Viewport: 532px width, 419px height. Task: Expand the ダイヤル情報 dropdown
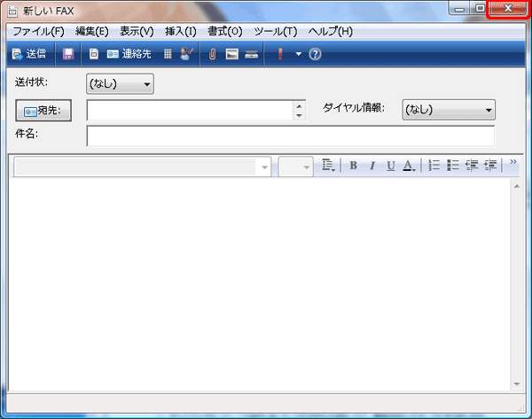[x=449, y=110]
